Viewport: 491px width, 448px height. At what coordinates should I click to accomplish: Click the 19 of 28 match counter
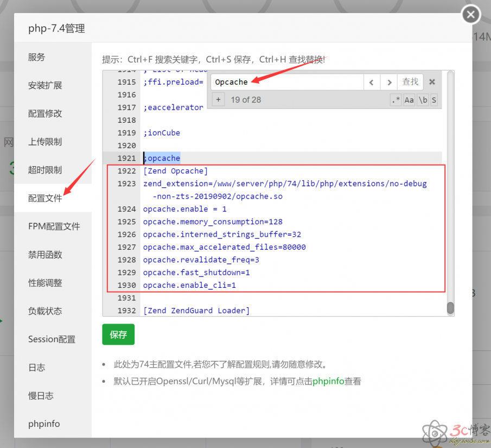point(246,100)
